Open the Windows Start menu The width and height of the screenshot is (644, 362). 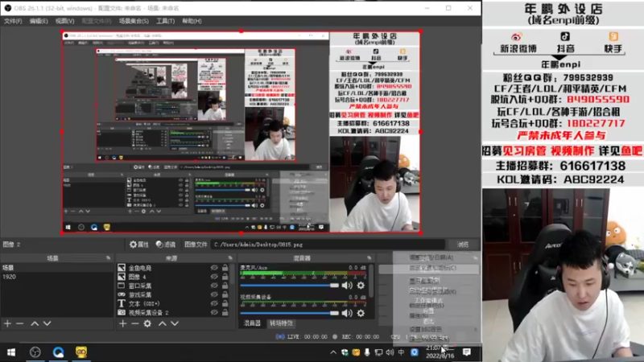pyautogui.click(x=11, y=352)
